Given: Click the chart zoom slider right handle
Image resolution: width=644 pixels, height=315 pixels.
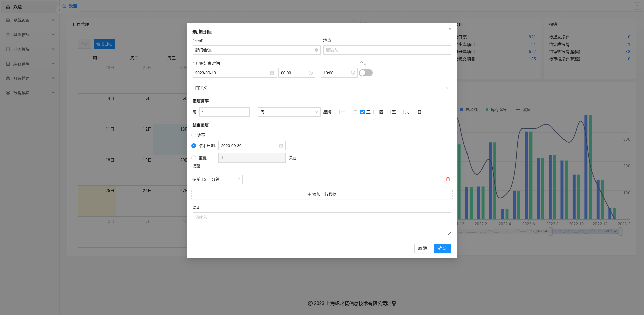Looking at the screenshot, I should 620,231.
